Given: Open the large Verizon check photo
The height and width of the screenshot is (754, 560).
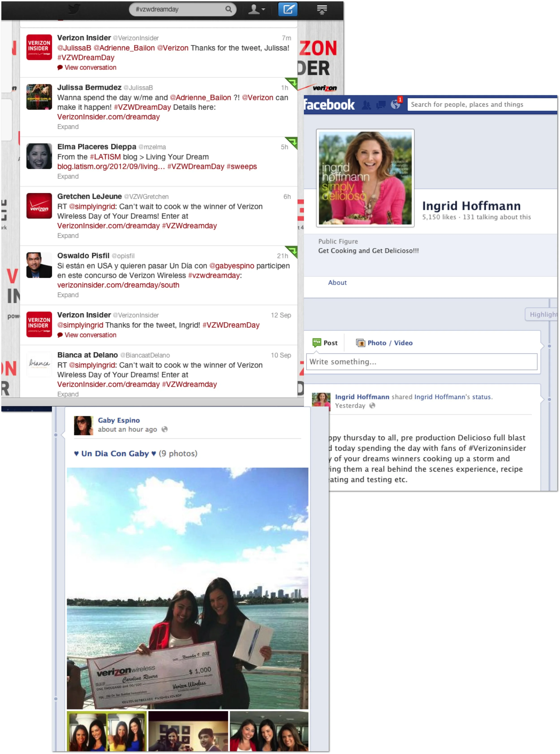Looking at the screenshot, I should [x=187, y=588].
